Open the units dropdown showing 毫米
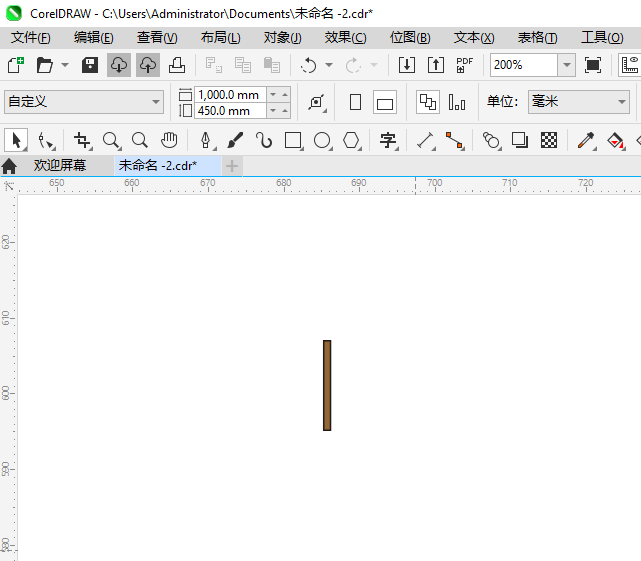The width and height of the screenshot is (641, 561). (x=578, y=102)
